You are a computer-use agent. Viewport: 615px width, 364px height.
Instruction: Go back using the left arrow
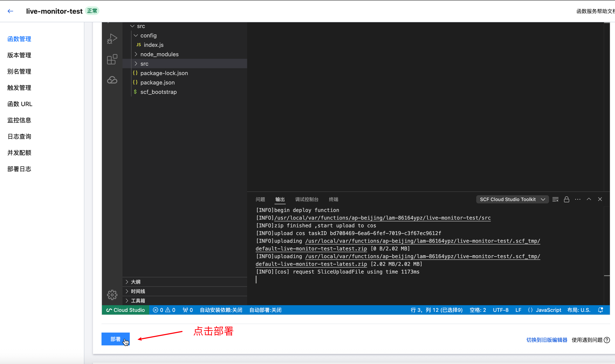[10, 11]
